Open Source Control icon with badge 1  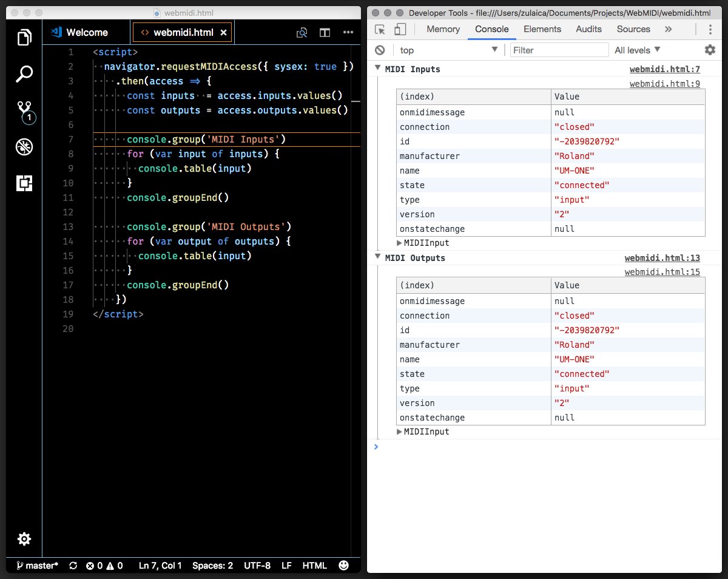[25, 112]
